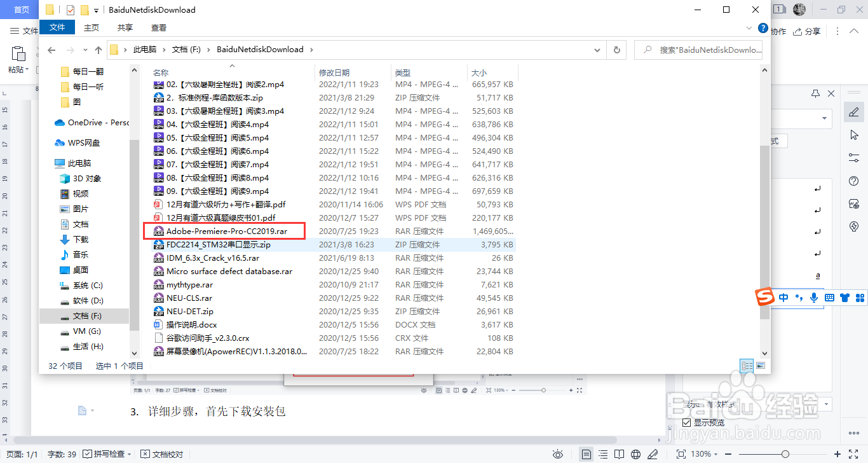
Task: Go up one folder level
Action: click(98, 50)
